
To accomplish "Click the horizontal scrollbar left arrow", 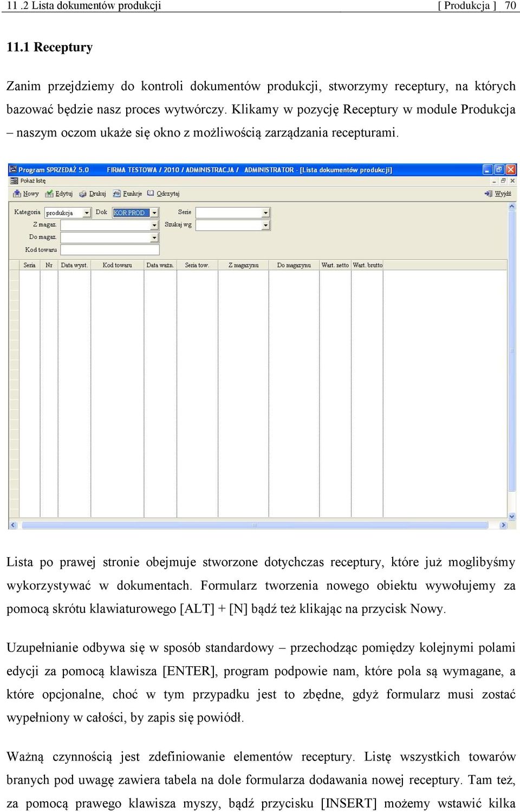I will click(x=13, y=525).
